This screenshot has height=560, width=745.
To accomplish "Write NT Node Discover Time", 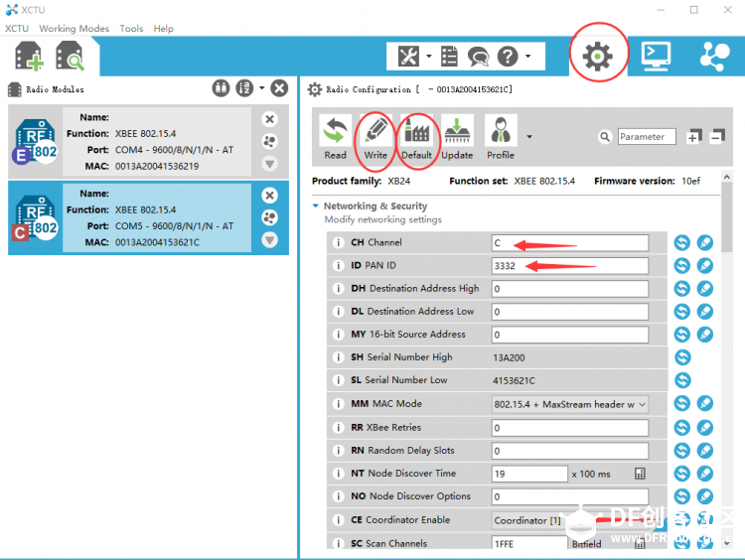I will (705, 474).
